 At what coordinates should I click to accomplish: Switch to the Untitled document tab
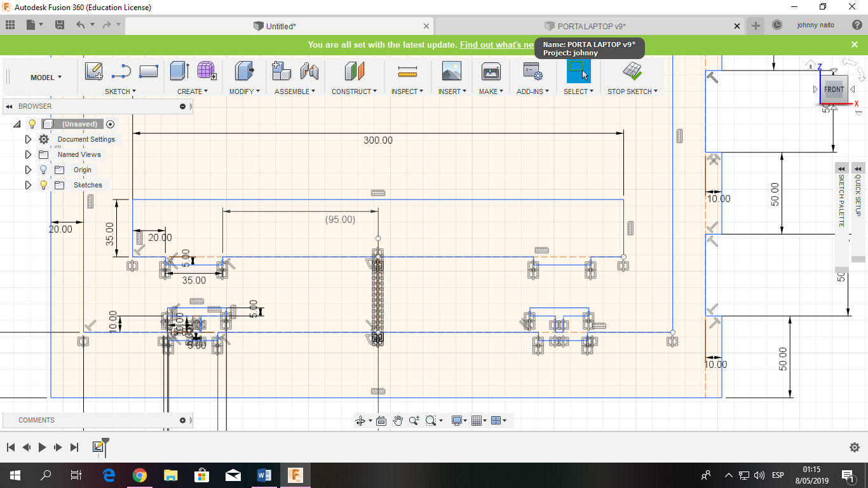pyautogui.click(x=280, y=26)
